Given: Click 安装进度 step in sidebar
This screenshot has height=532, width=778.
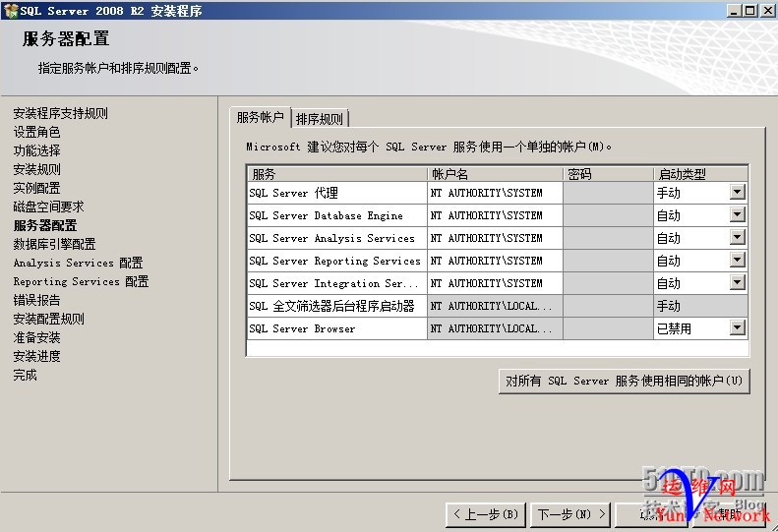Looking at the screenshot, I should pos(36,356).
